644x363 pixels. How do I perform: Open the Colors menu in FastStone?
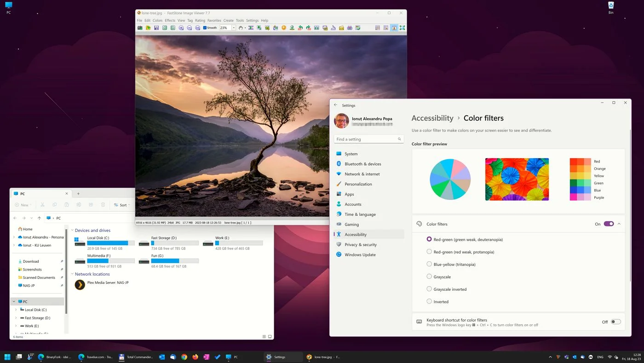pos(157,20)
